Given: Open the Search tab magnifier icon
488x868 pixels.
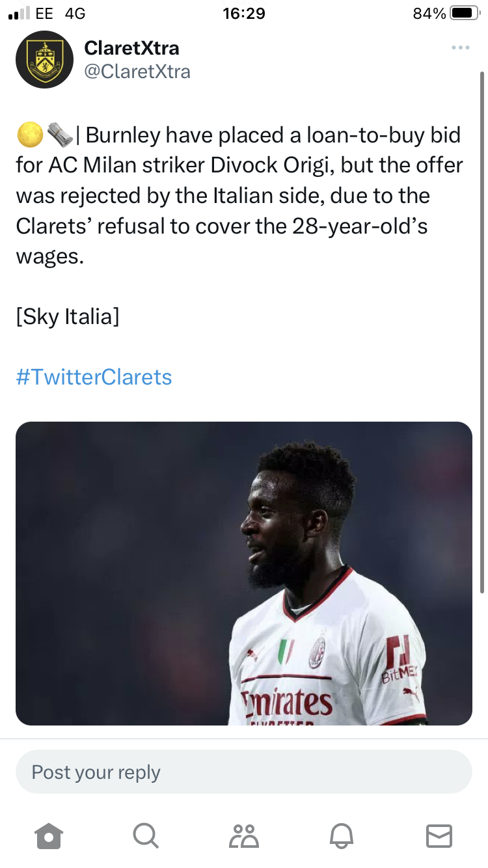Looking at the screenshot, I should click(145, 835).
